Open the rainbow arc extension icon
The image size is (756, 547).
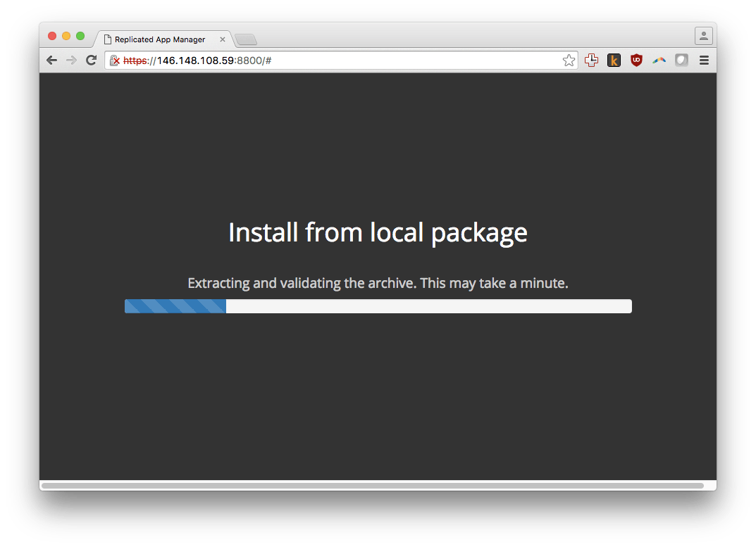click(659, 61)
